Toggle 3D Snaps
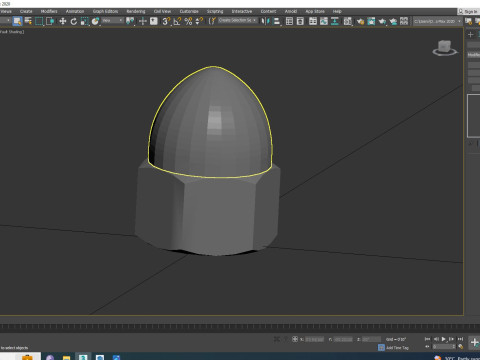This screenshot has height=360, width=480. point(166,21)
